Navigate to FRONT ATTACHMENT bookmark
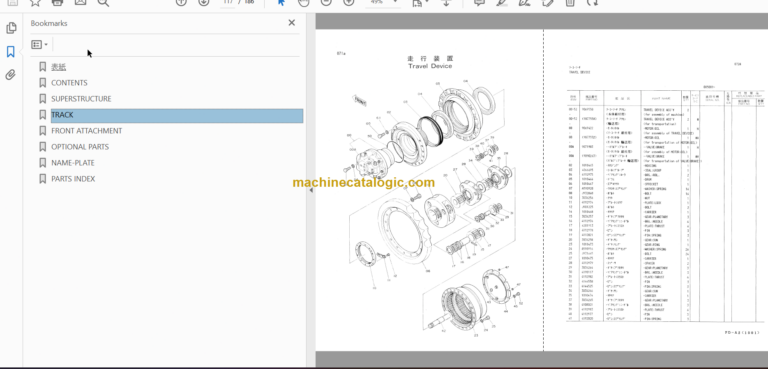Viewport: 768px width, 369px height. click(87, 131)
